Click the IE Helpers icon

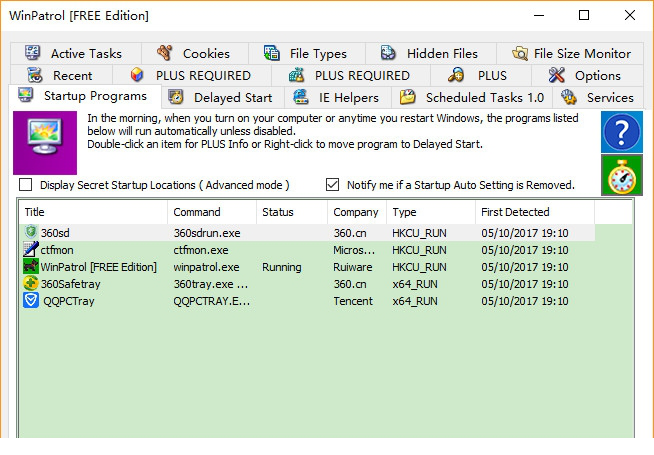coord(301,97)
